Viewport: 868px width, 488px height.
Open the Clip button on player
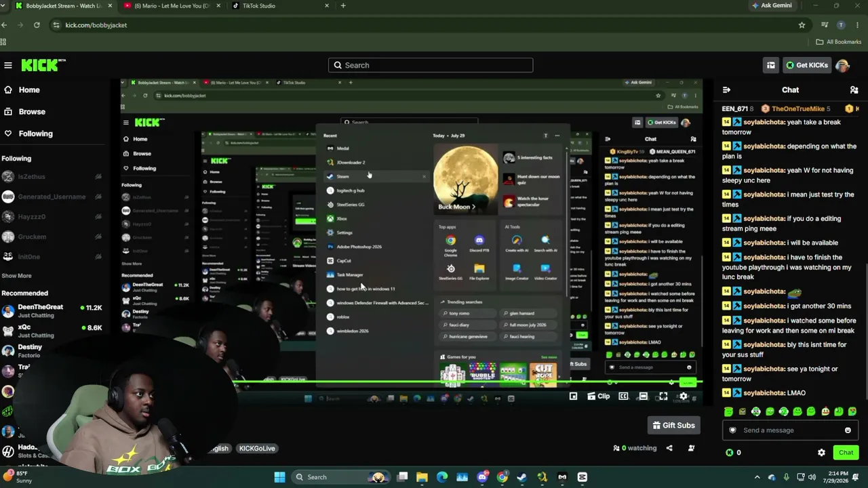(x=597, y=396)
